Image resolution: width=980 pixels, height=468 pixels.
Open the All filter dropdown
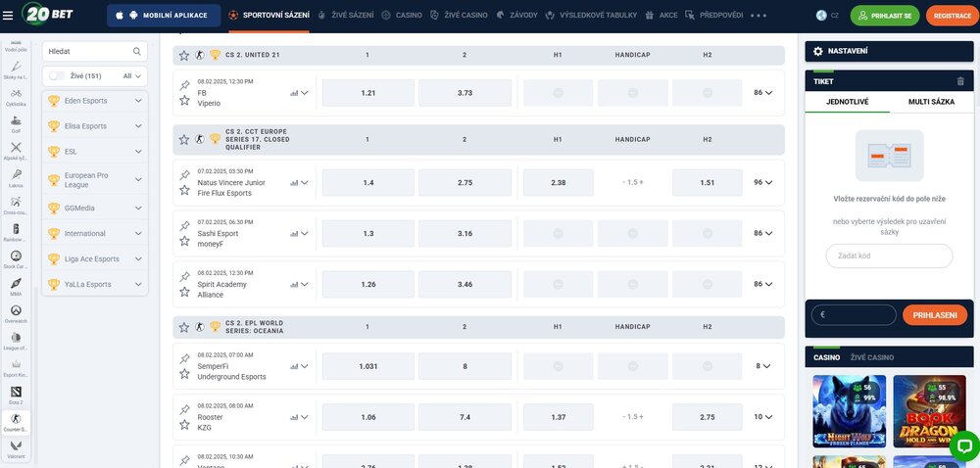click(133, 75)
